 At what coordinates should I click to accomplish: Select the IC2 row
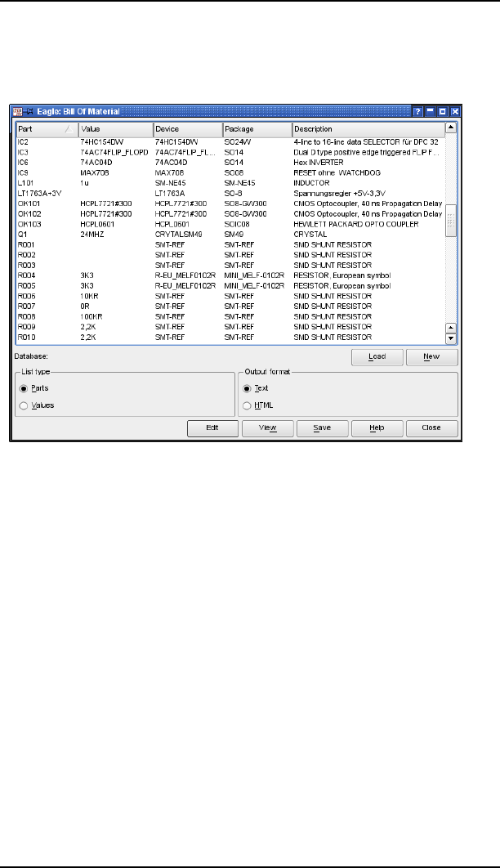coord(230,142)
